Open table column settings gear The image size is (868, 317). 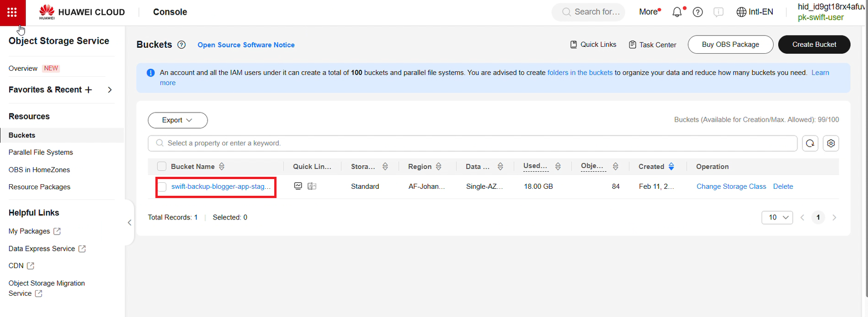(x=831, y=143)
